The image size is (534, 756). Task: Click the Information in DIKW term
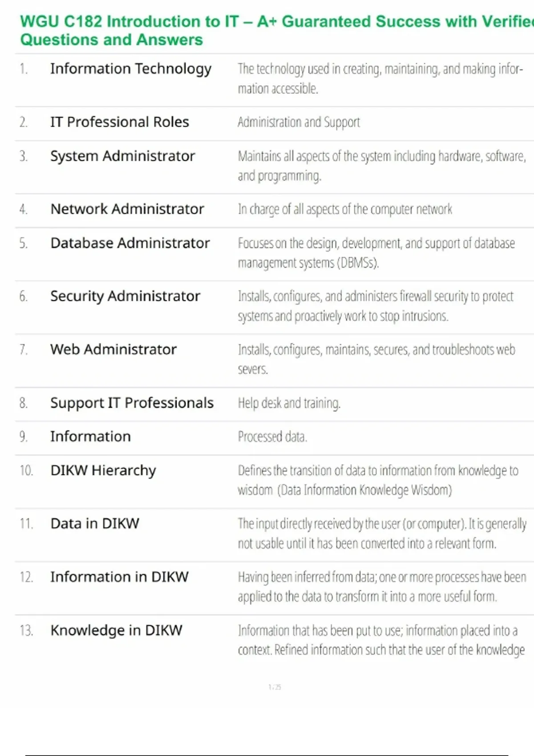coord(119,577)
